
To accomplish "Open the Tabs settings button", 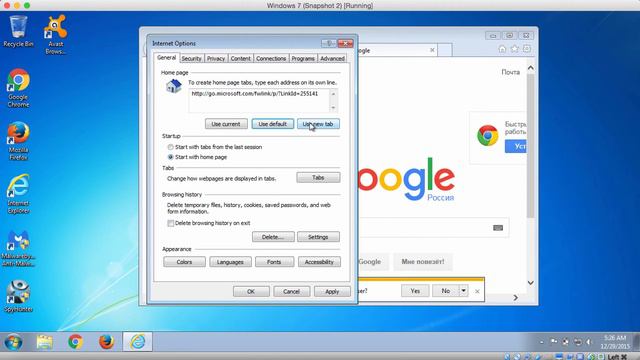I will pyautogui.click(x=318, y=178).
